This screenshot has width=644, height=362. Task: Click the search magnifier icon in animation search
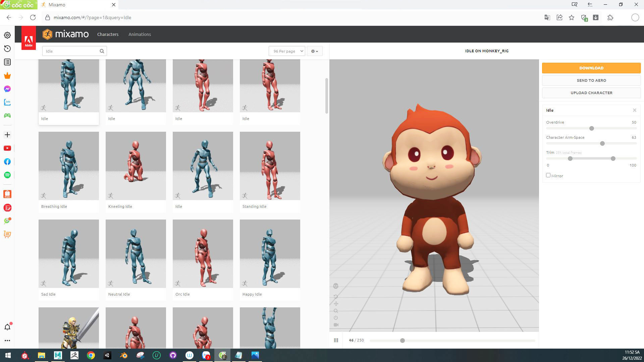click(x=102, y=51)
